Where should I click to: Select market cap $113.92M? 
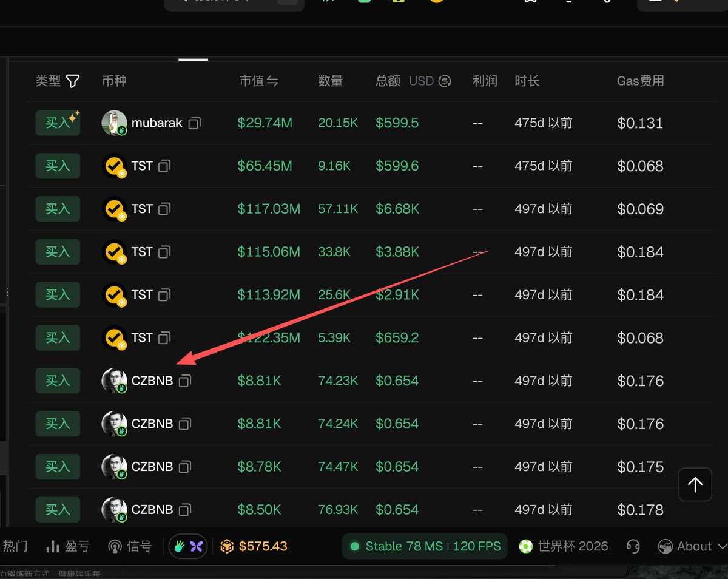[x=269, y=295]
